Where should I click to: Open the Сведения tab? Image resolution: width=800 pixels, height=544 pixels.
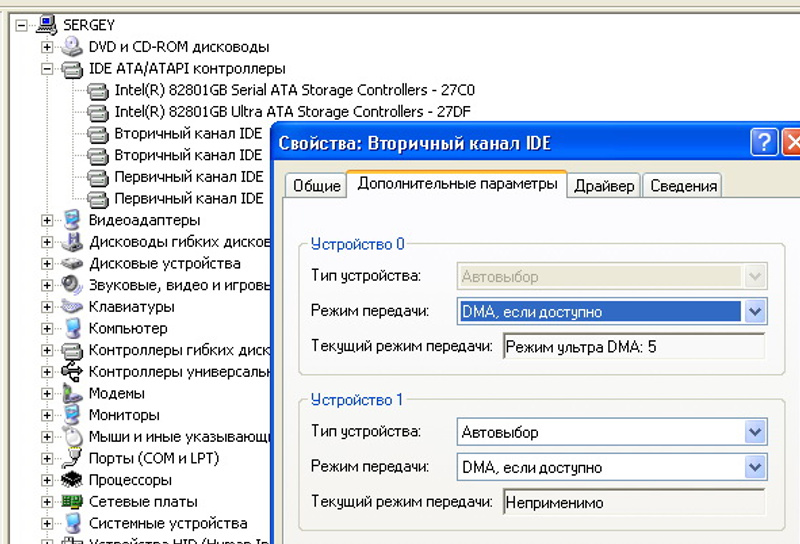682,186
